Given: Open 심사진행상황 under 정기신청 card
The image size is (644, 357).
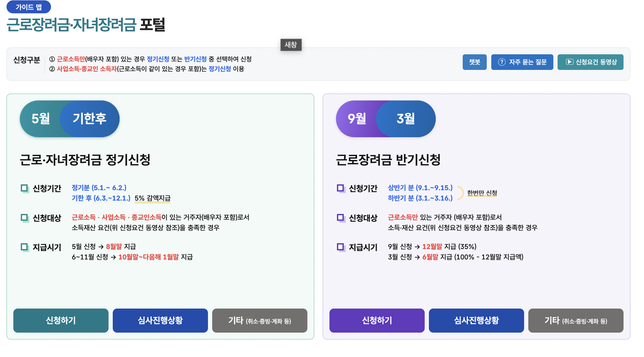Looking at the screenshot, I should coord(160,321).
